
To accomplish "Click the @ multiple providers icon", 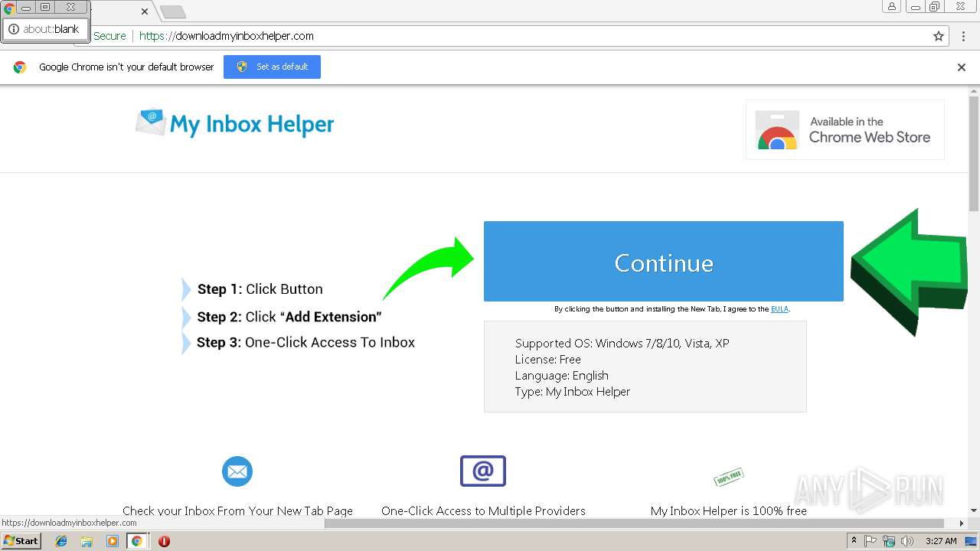I will (483, 471).
